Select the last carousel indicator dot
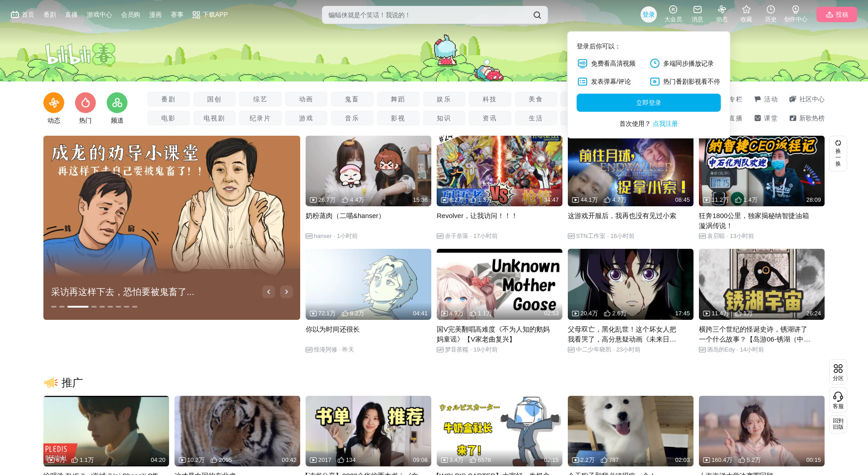This screenshot has width=868, height=475. click(x=135, y=307)
